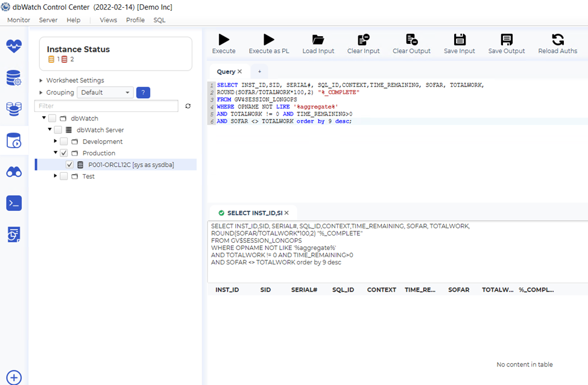The height and width of the screenshot is (385, 588).
Task: Open the Profile menu
Action: (135, 20)
